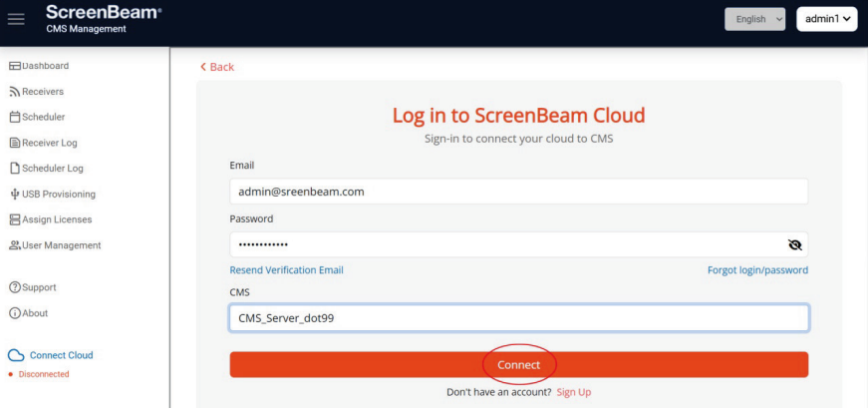The width and height of the screenshot is (868, 415).
Task: Click the About info icon
Action: click(x=15, y=313)
